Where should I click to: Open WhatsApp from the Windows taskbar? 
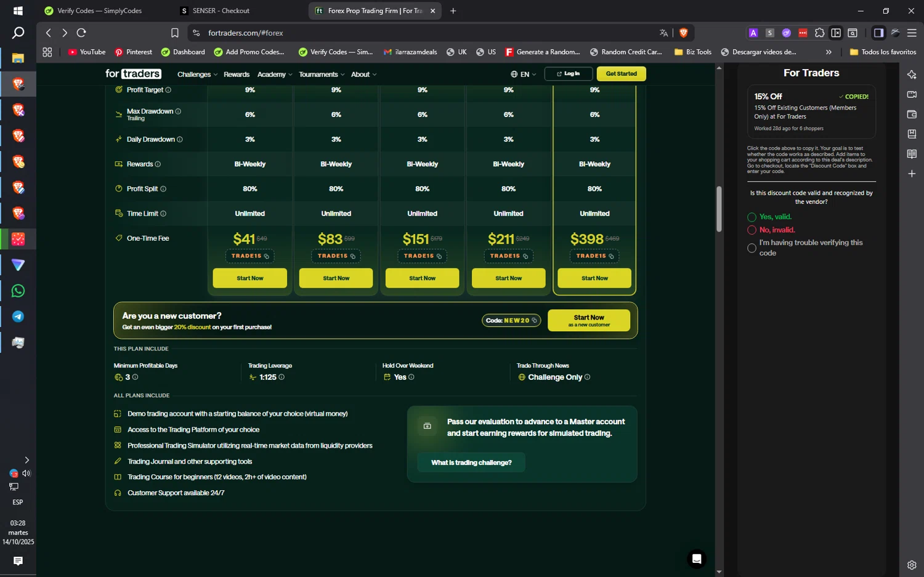pos(18,291)
